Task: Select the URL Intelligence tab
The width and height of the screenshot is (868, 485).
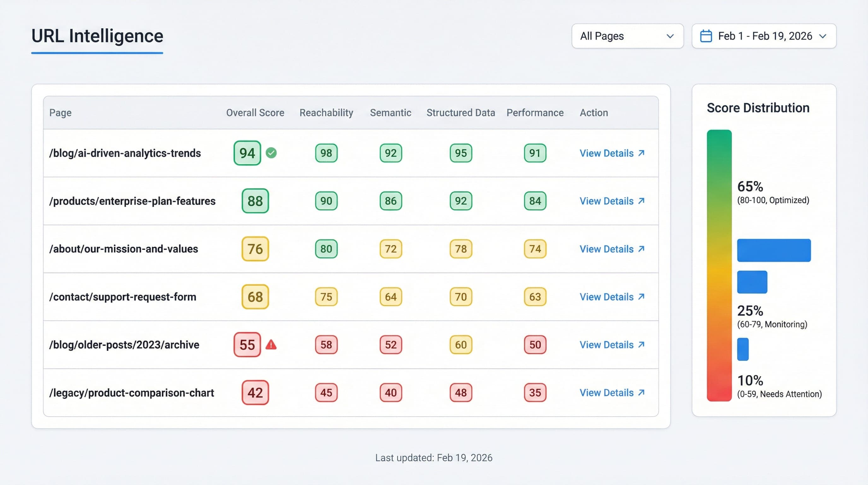Action: tap(97, 36)
